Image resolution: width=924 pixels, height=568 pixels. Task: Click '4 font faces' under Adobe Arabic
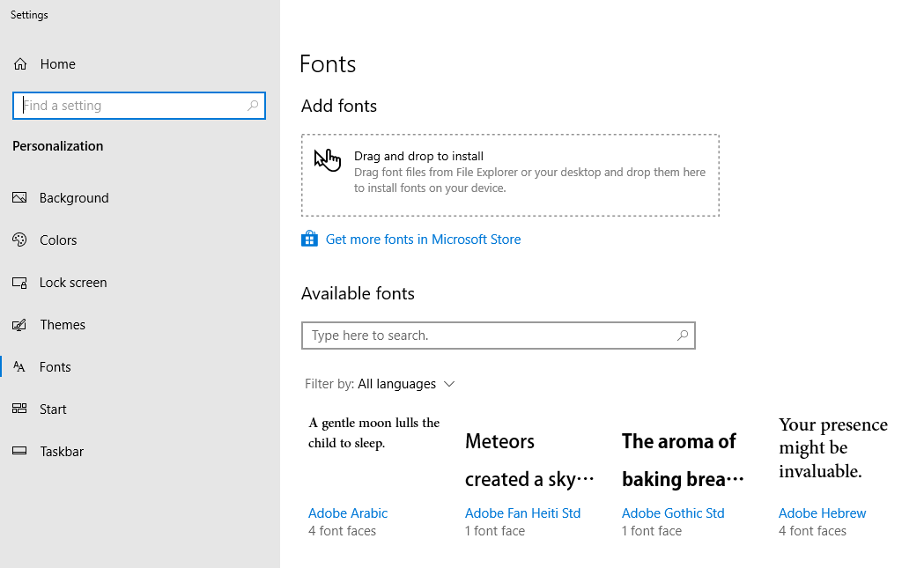pos(342,531)
